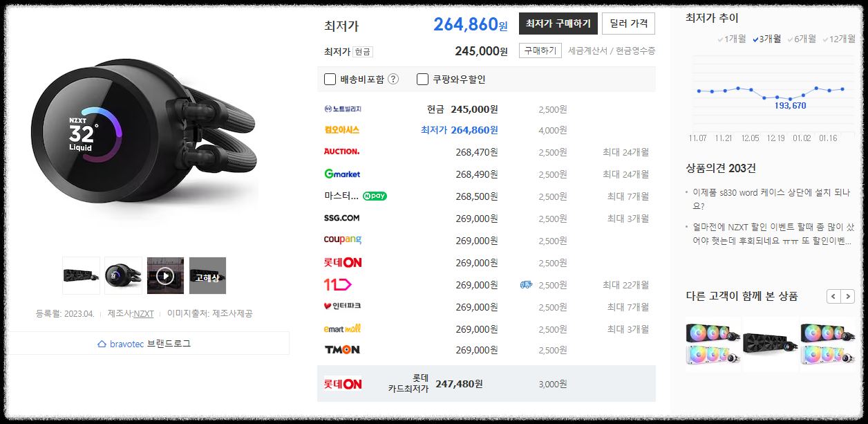Open the 인터파크 seller logo
Image resolution: width=868 pixels, height=424 pixels.
click(x=342, y=306)
